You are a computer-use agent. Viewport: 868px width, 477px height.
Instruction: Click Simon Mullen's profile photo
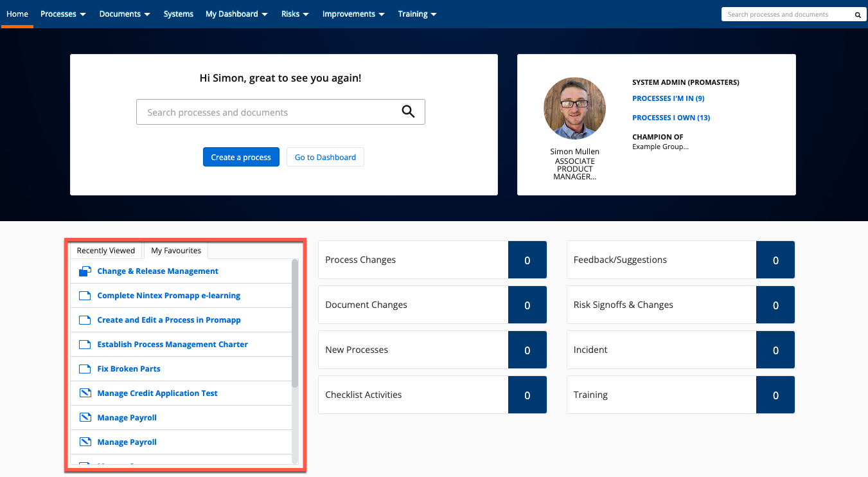pyautogui.click(x=574, y=109)
